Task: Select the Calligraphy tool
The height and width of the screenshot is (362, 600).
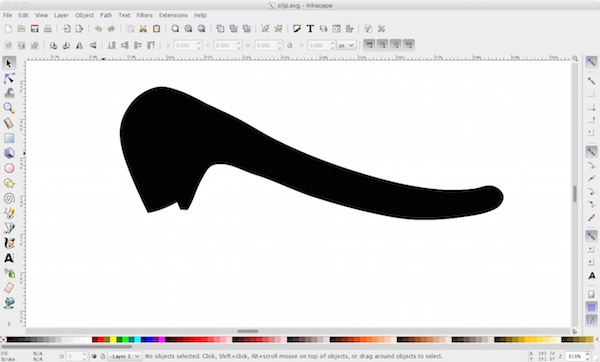Action: (9, 243)
